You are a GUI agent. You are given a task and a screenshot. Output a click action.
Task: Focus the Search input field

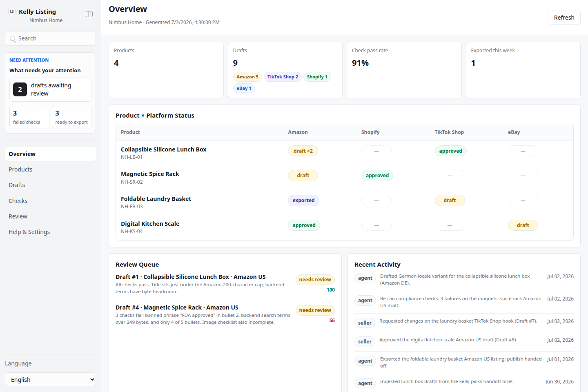point(50,38)
